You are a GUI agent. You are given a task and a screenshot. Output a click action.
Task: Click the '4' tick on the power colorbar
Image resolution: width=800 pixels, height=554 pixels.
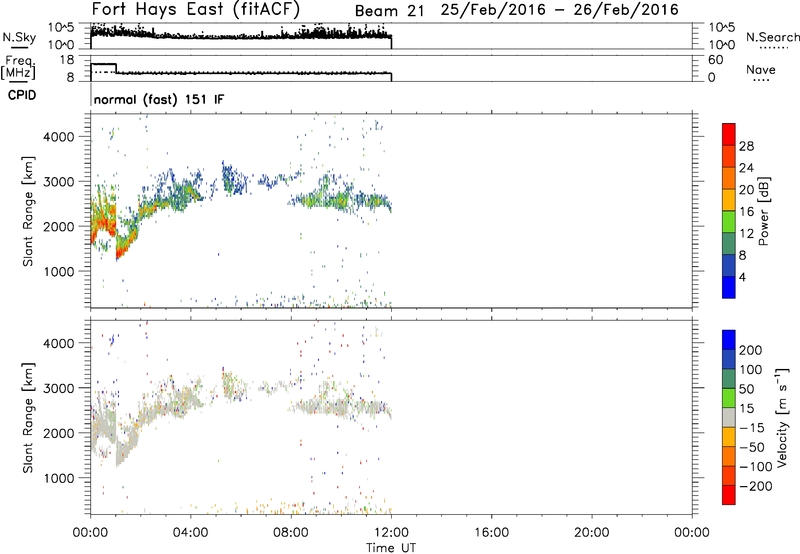click(743, 277)
